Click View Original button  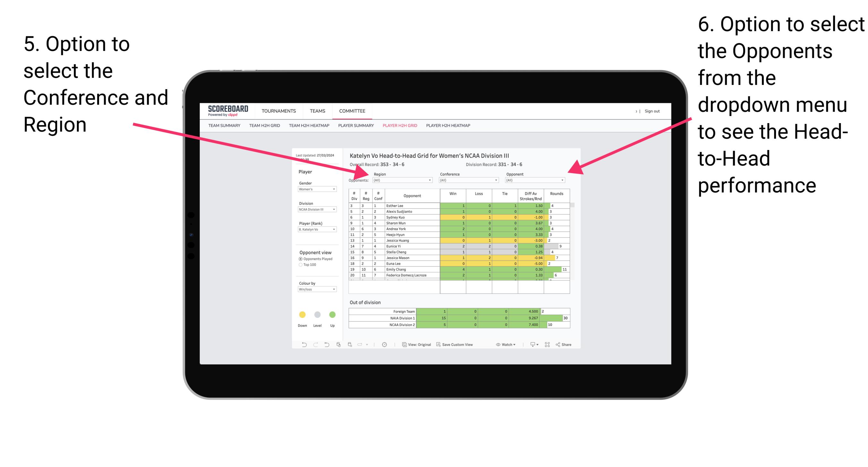[x=419, y=346]
